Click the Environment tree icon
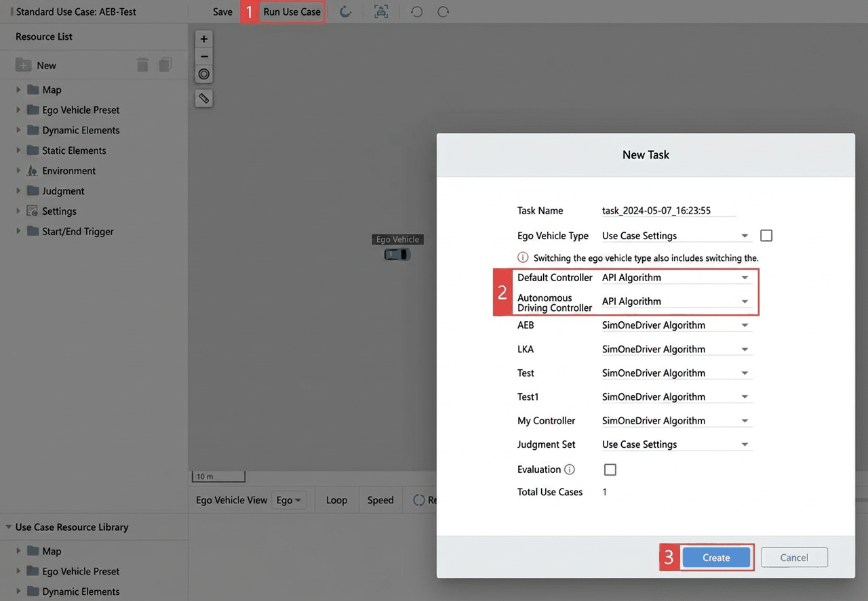The image size is (868, 601). 32,171
